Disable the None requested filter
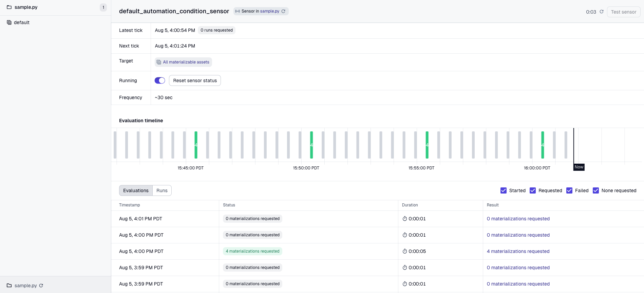644x293 pixels. coord(596,190)
